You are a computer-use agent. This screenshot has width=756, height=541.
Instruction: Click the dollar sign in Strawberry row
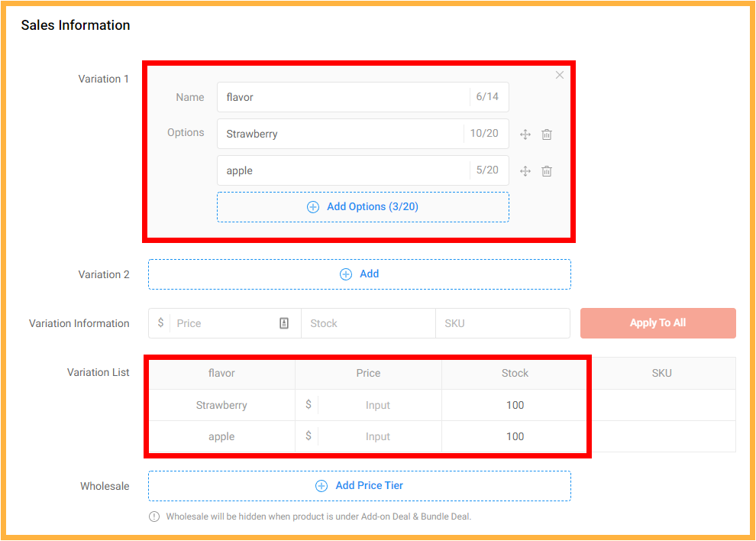(x=309, y=404)
